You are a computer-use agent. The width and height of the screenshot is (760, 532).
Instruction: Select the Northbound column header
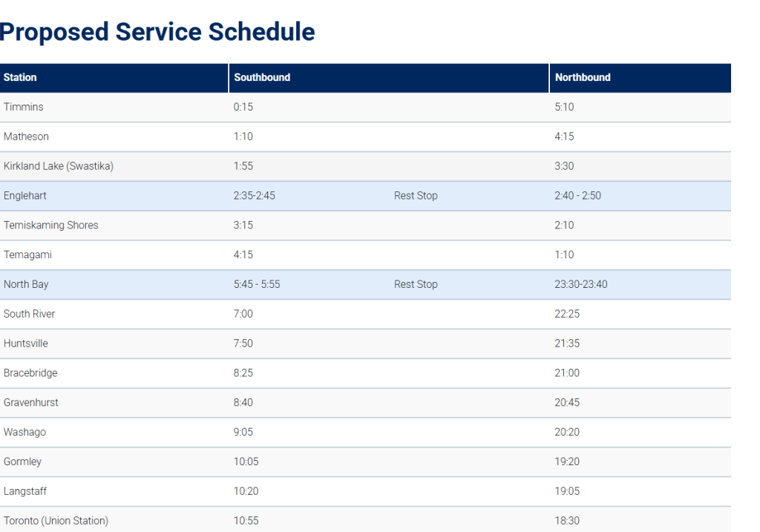click(583, 77)
